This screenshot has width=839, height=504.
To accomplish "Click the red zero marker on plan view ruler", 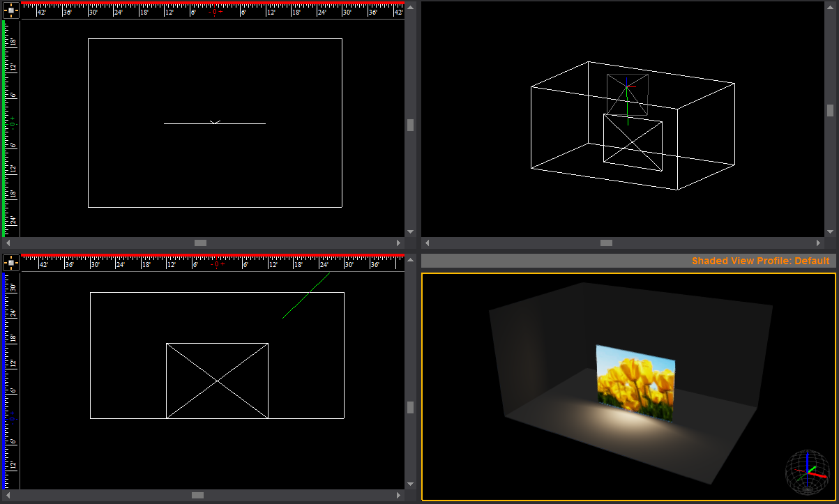I will [x=216, y=12].
